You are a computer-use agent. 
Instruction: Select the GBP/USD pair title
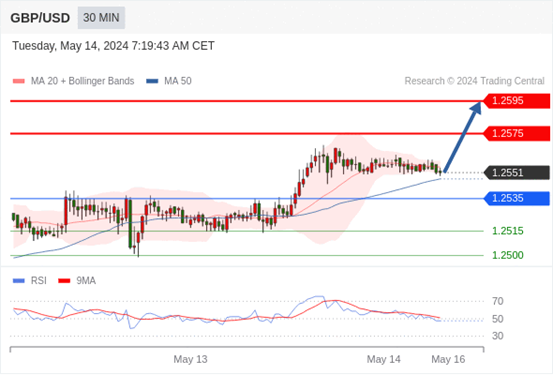[40, 18]
